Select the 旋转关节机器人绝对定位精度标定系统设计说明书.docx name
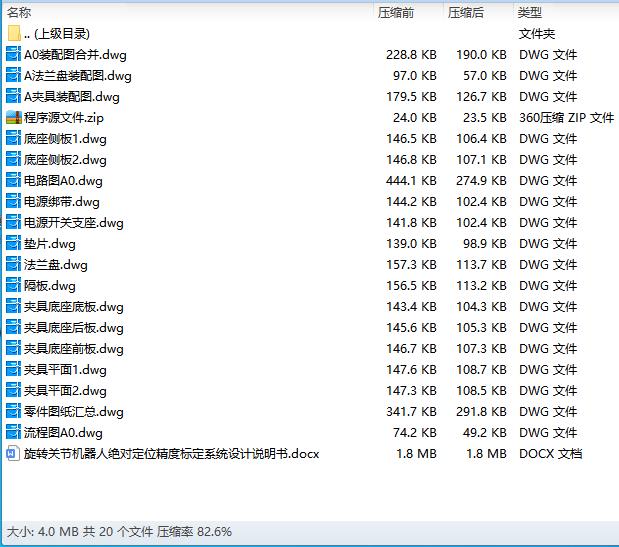The width and height of the screenshot is (619, 547). pos(172,453)
